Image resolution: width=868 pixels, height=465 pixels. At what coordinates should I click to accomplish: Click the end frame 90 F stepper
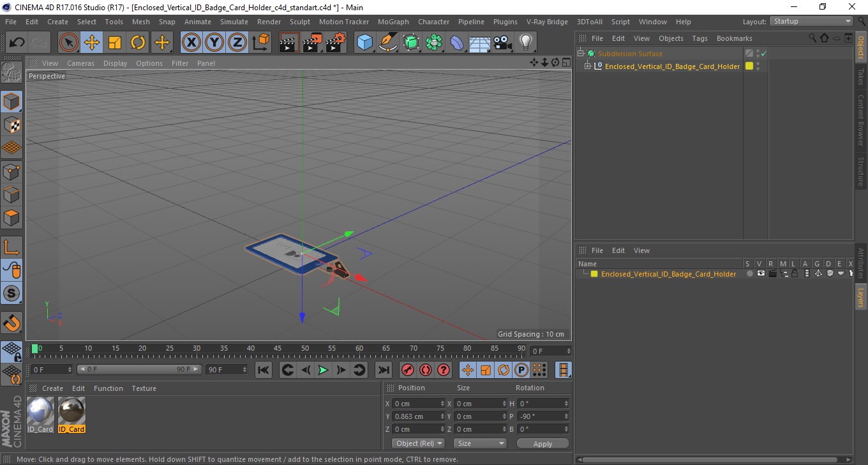244,370
